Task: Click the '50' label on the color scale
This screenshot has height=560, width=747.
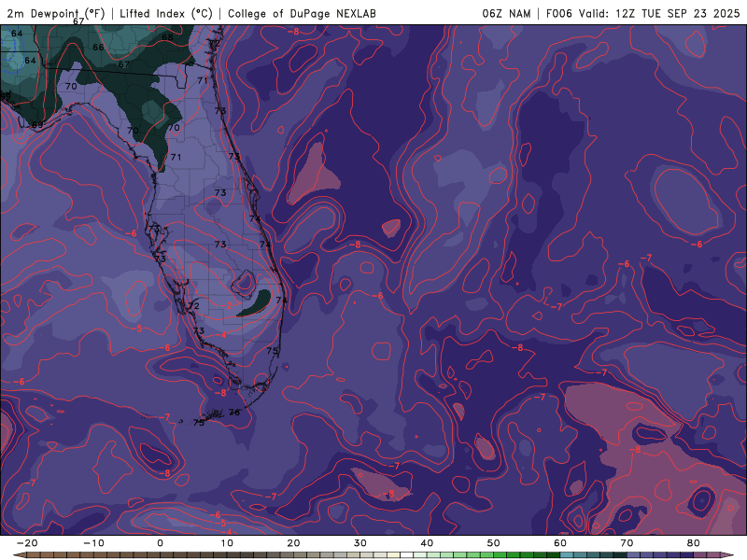Action: tap(494, 543)
